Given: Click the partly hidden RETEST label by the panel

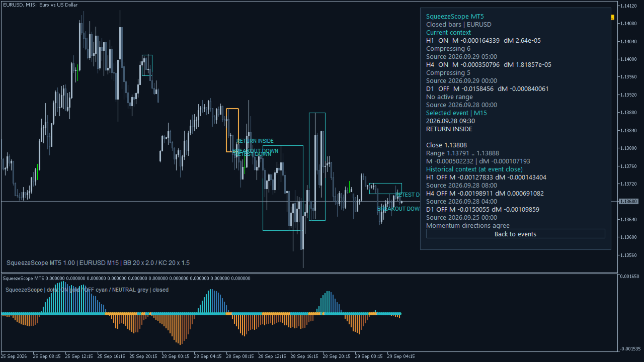Looking at the screenshot, I should tap(408, 195).
